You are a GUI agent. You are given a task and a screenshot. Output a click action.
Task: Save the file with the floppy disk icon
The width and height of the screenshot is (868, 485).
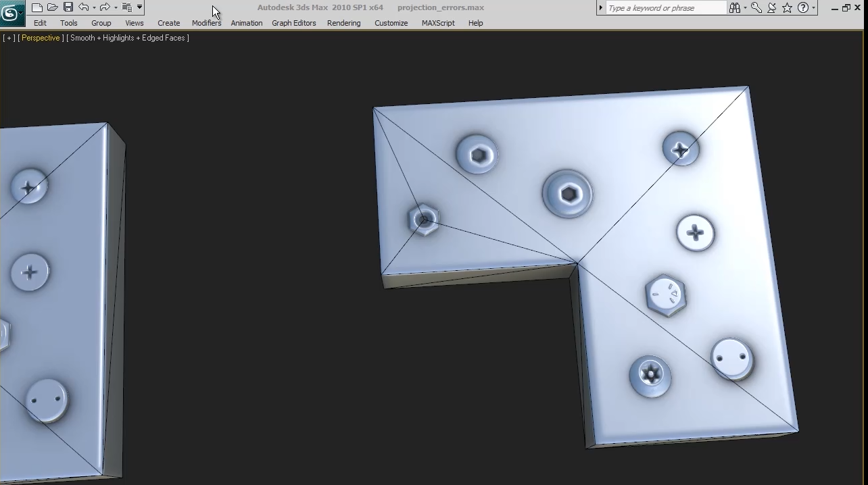click(68, 7)
